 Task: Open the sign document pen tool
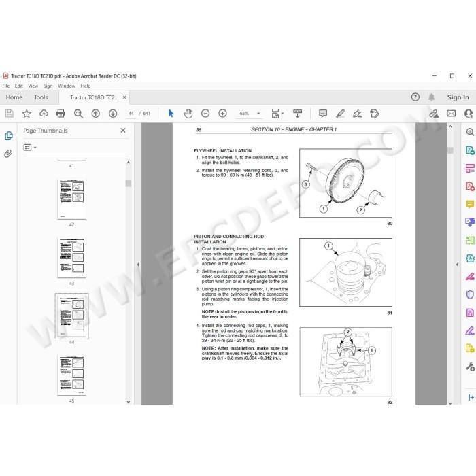point(357,114)
